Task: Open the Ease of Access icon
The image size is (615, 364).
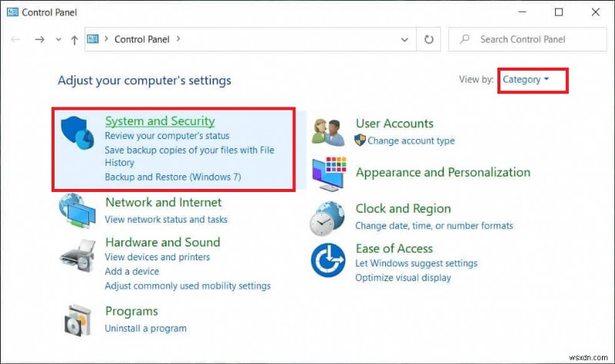Action: pos(329,260)
